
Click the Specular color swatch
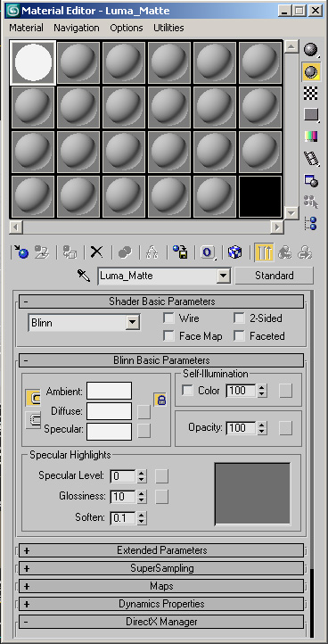click(x=110, y=431)
